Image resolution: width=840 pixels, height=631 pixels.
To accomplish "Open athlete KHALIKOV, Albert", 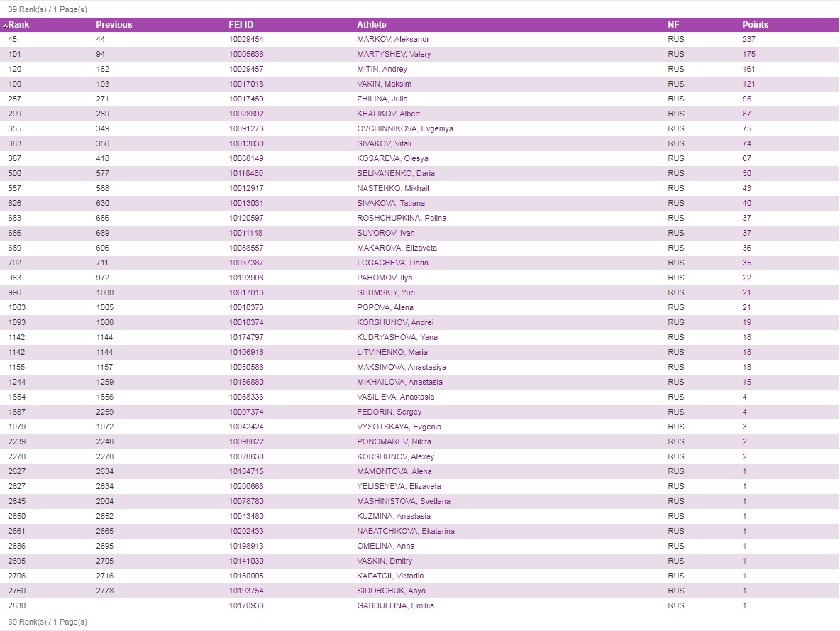I will pyautogui.click(x=388, y=114).
